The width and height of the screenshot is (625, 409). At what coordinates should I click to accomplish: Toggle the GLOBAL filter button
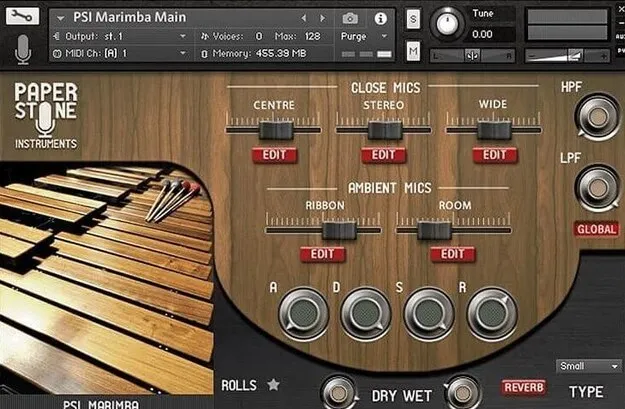pos(596,229)
